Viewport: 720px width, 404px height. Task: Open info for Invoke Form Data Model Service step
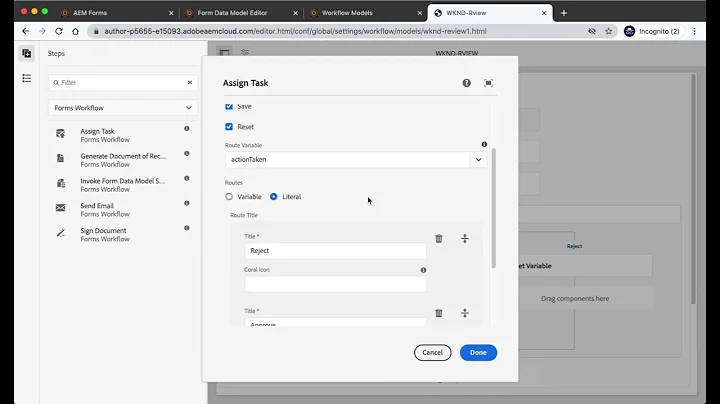point(187,178)
